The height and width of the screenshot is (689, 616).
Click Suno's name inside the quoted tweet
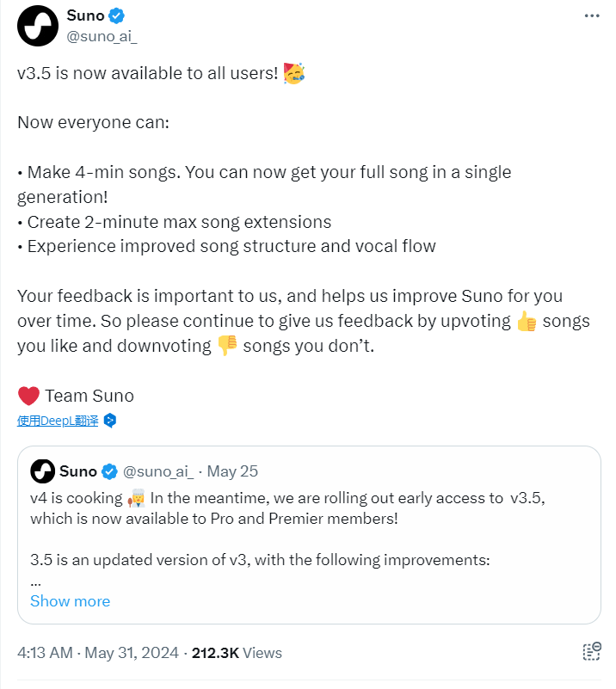coord(77,471)
